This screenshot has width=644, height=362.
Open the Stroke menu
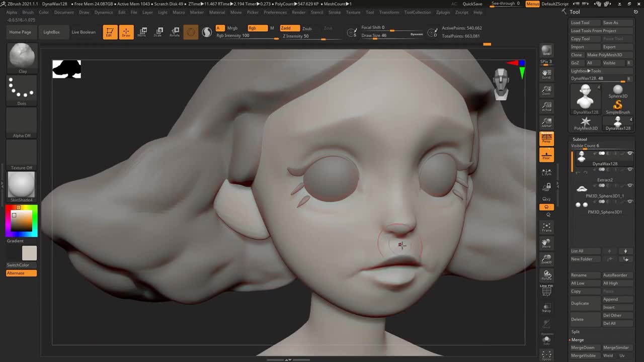(334, 12)
